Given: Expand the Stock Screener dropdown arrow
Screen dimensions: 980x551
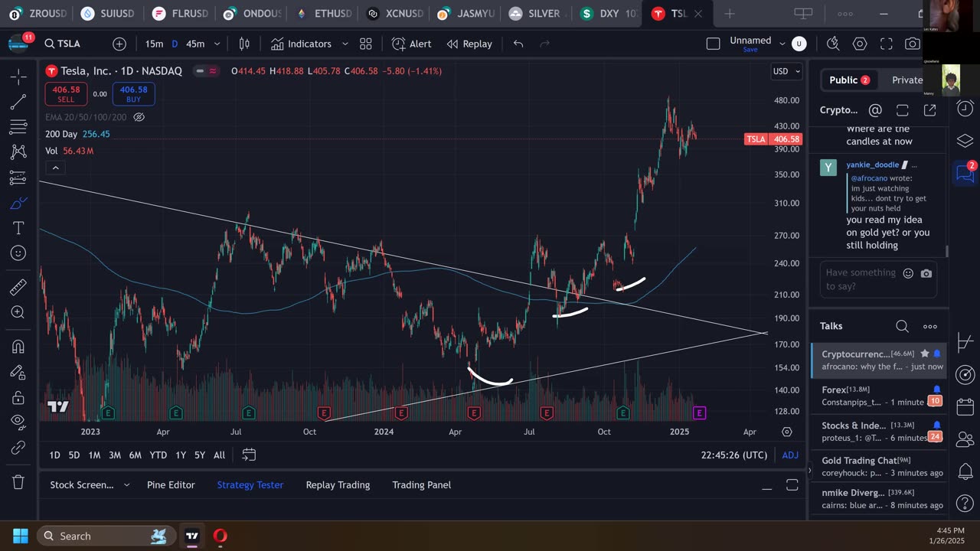Looking at the screenshot, I should [126, 485].
